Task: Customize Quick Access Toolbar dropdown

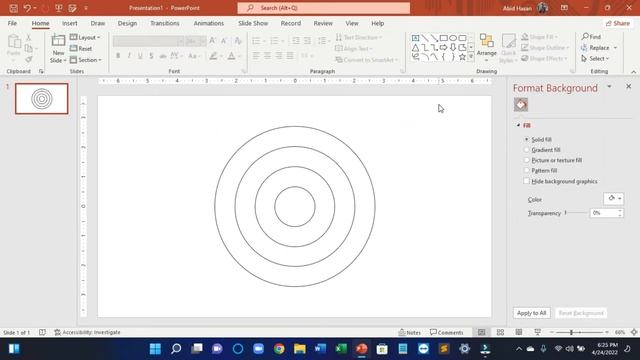Action: 86,8
